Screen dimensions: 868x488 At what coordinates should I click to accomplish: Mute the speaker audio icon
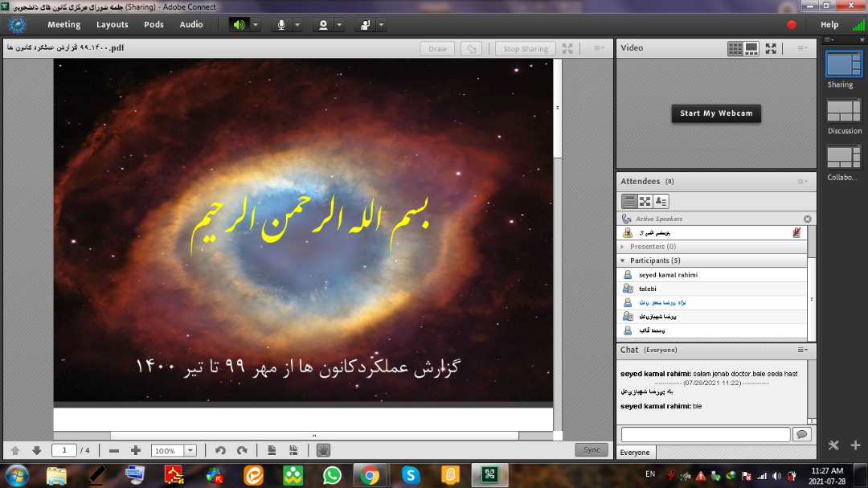tap(239, 24)
